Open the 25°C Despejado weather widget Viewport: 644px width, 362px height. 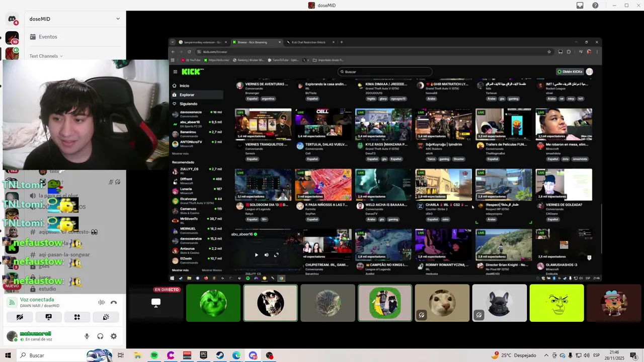(x=513, y=355)
